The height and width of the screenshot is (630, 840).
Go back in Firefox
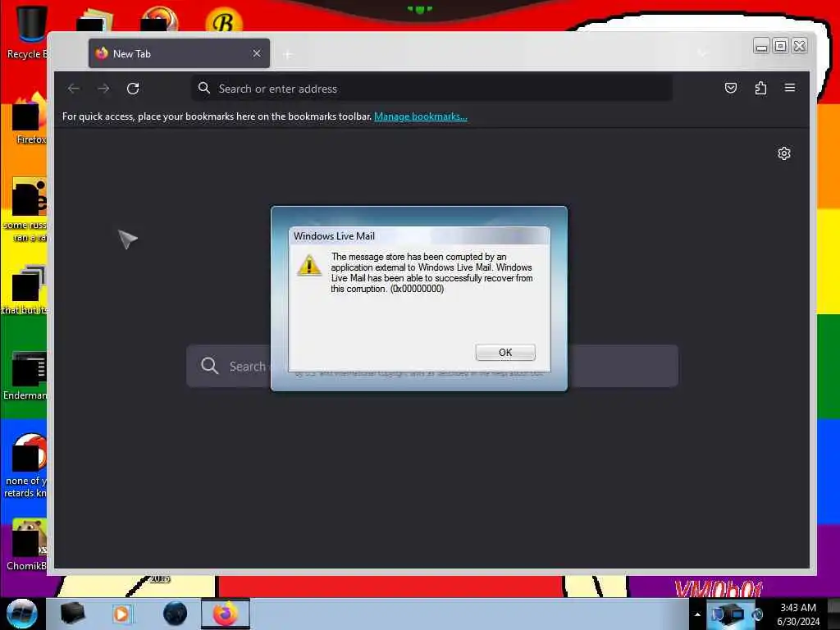(x=74, y=89)
